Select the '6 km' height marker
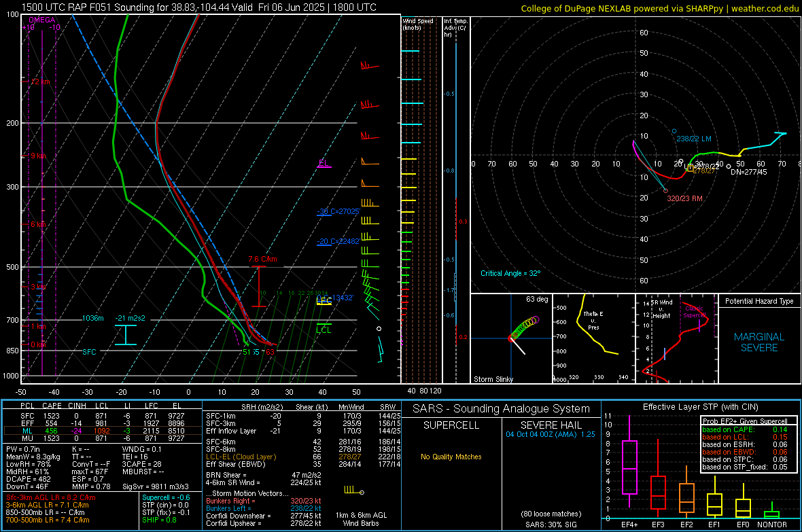The image size is (802, 532). (38, 224)
